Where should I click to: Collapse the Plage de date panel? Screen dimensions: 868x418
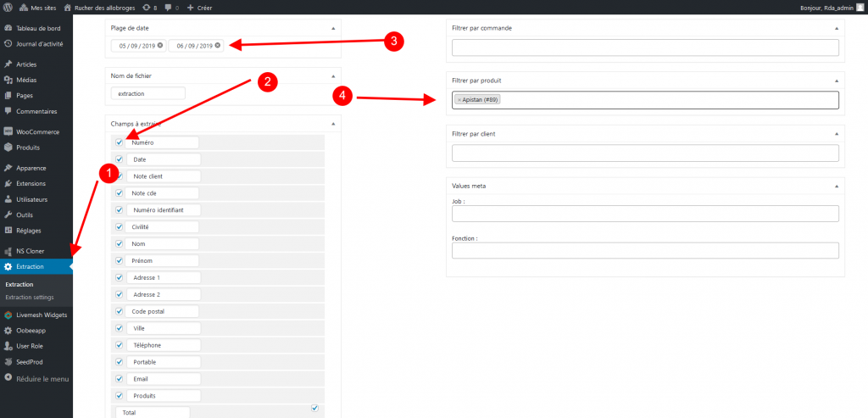tap(333, 28)
